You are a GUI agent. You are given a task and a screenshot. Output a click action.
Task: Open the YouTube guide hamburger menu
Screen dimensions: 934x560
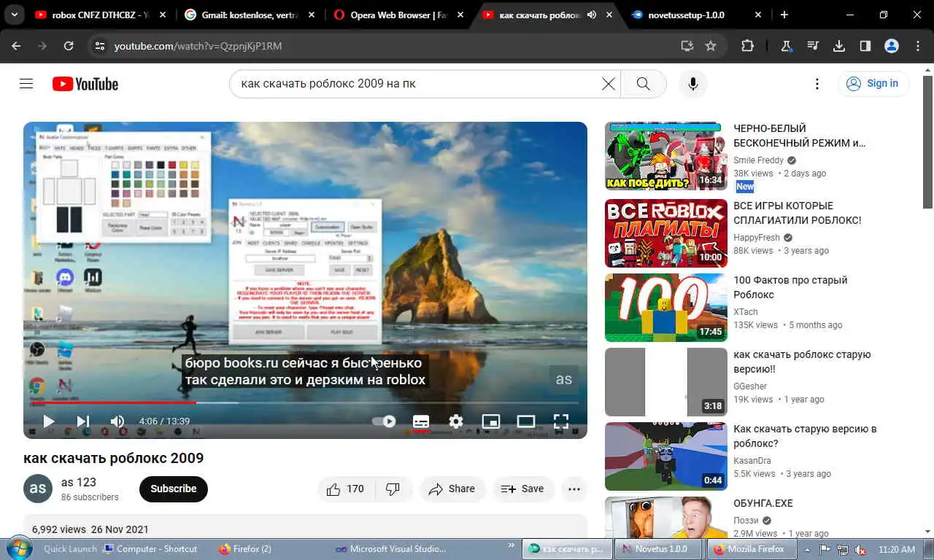tap(26, 84)
